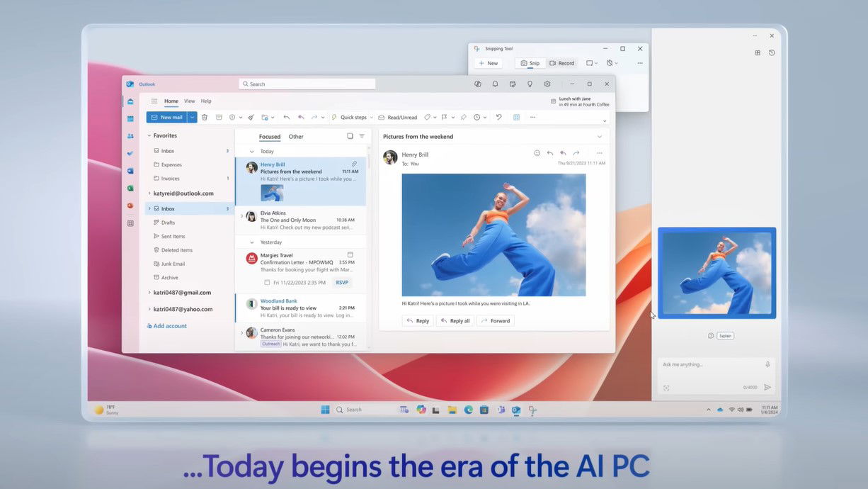Screen dimensions: 868x489
Task: Click the Add account link
Action: pyautogui.click(x=167, y=326)
